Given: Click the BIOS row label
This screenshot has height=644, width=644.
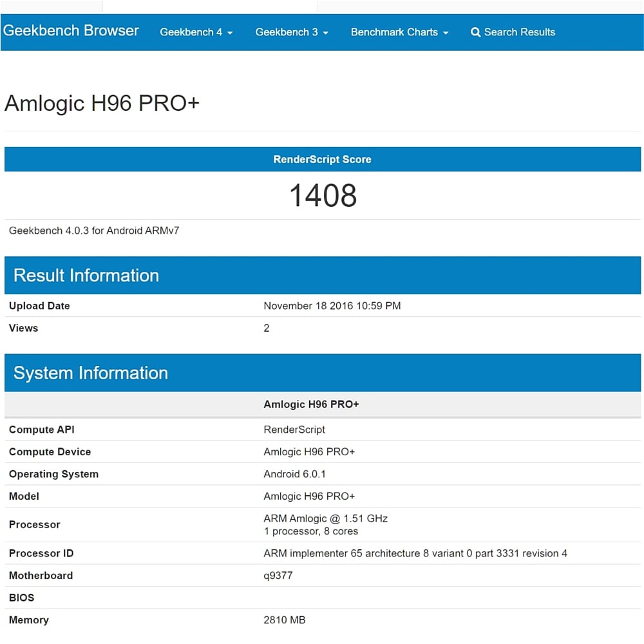Looking at the screenshot, I should tap(21, 598).
